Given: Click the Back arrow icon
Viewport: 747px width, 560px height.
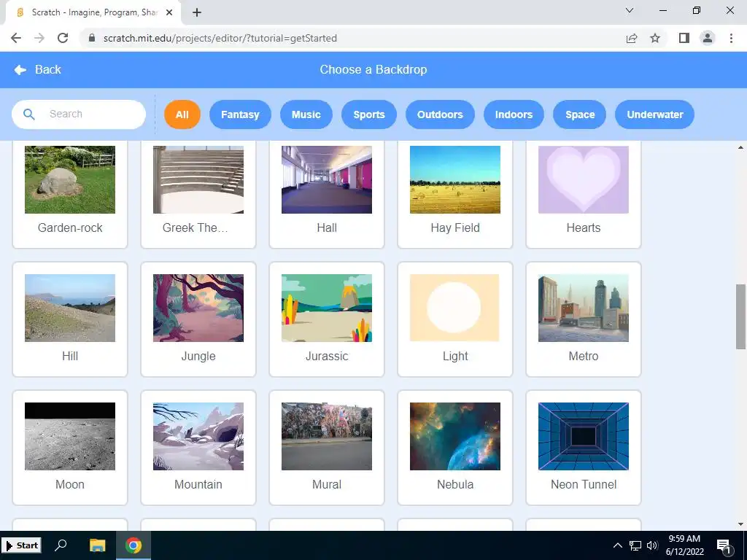Looking at the screenshot, I should coord(20,70).
